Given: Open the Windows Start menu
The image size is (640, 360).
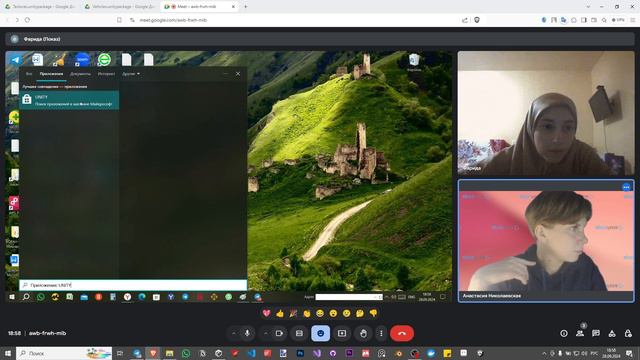Looking at the screenshot, I should click(8, 353).
